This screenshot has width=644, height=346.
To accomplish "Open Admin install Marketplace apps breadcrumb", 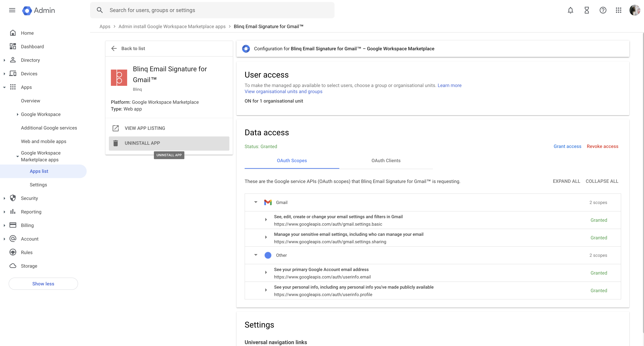I will (172, 27).
